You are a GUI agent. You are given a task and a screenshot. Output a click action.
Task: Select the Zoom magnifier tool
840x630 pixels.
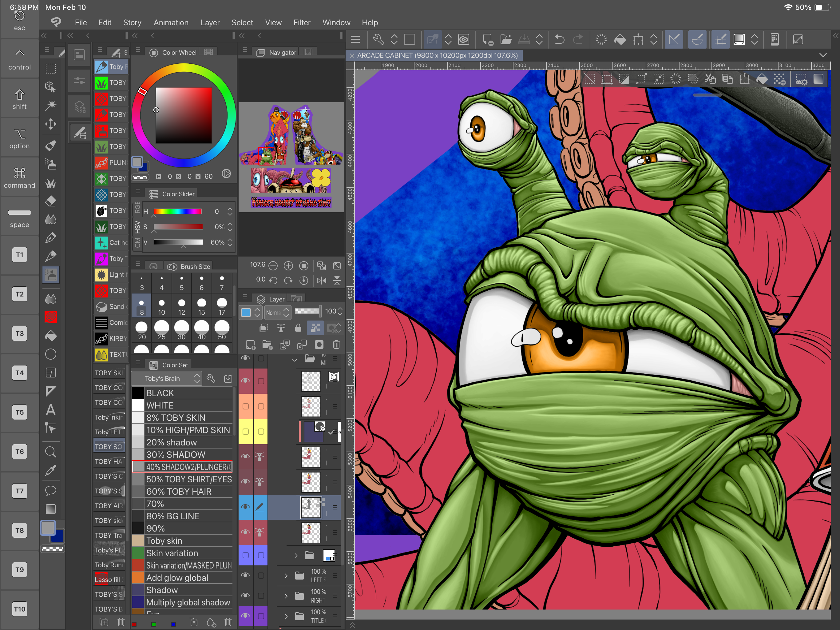[x=50, y=452]
